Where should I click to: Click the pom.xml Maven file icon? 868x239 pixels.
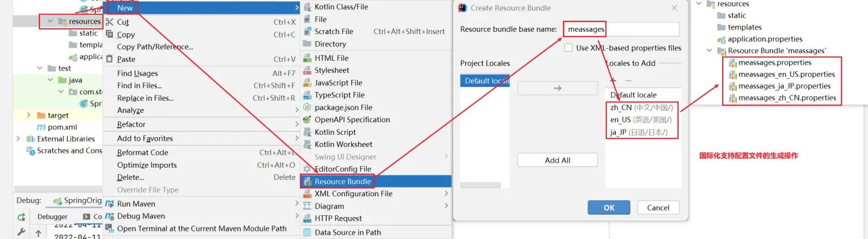41,127
